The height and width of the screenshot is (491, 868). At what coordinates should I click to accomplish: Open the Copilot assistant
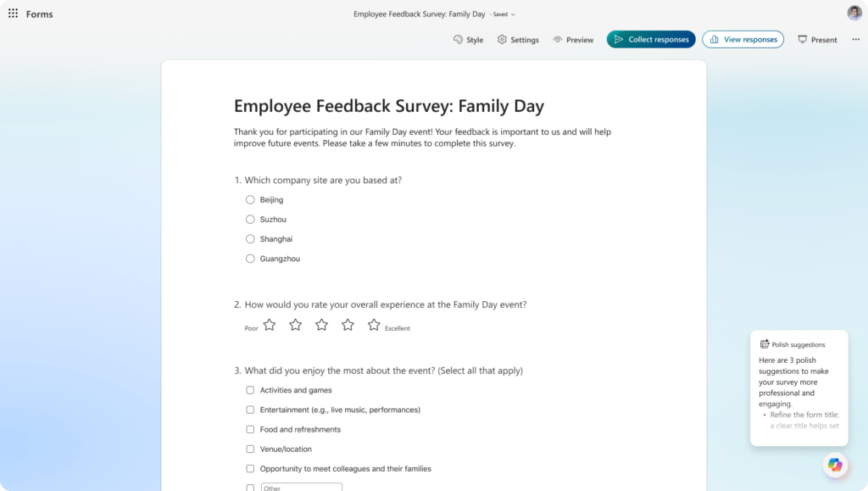point(835,465)
